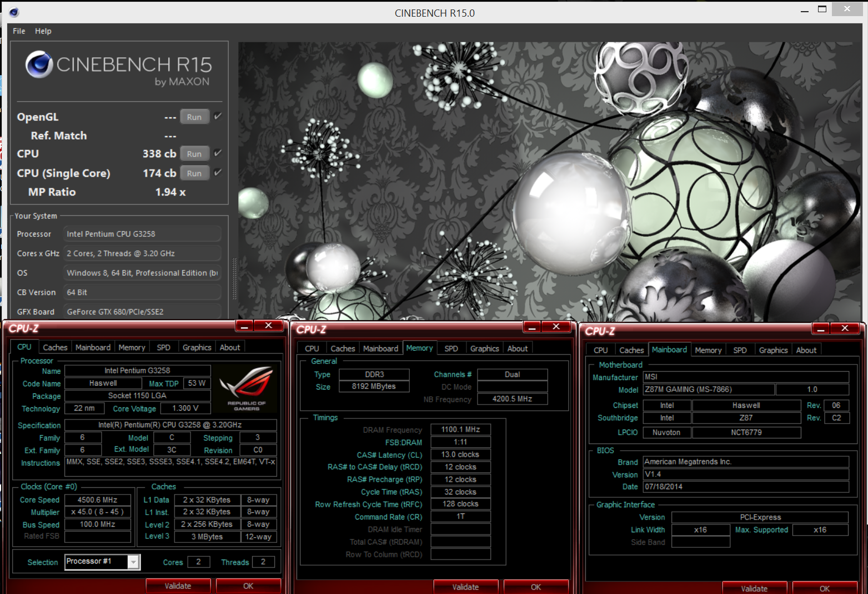Click OK in left CPU-Z window
The height and width of the screenshot is (594, 868).
click(x=248, y=586)
